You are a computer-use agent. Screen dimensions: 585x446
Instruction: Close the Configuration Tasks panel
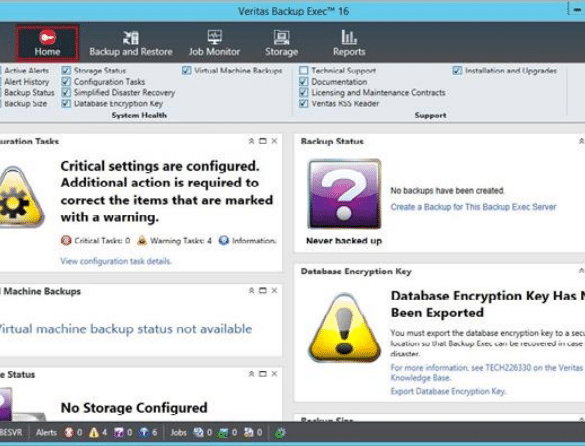point(274,141)
